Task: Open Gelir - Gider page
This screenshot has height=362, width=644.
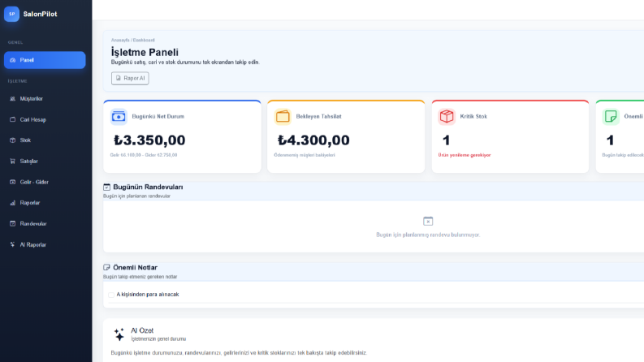Action: pos(45,182)
